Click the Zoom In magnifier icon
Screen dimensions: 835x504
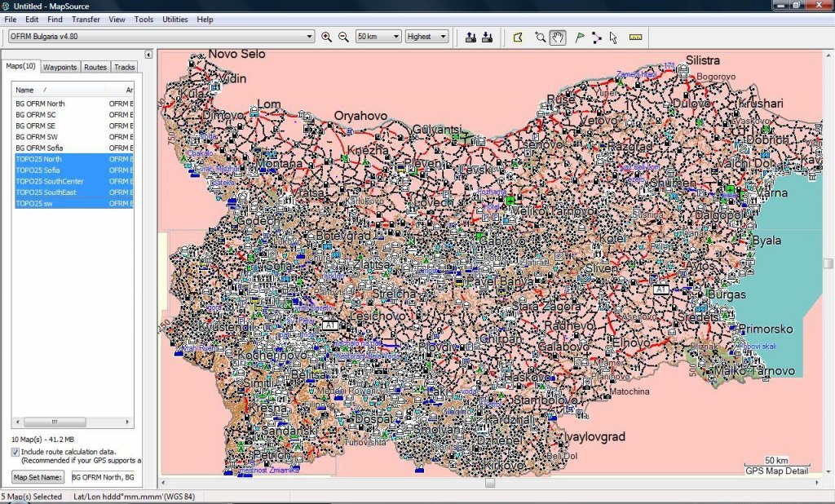click(327, 37)
